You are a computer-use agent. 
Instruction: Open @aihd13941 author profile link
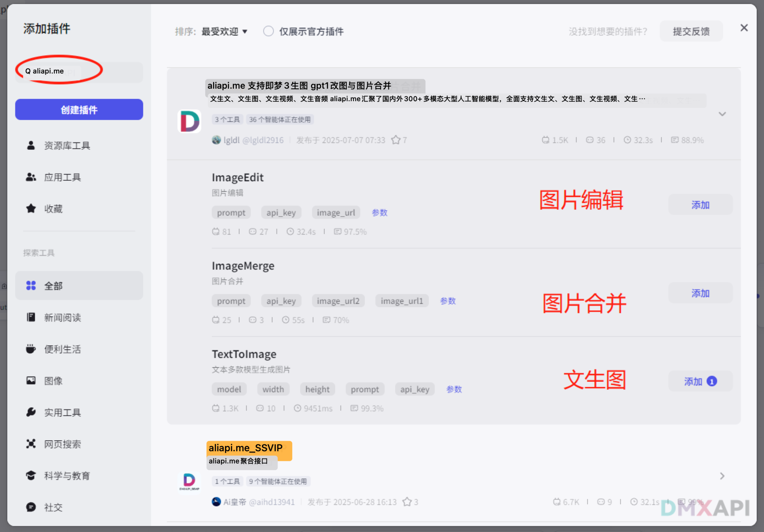point(272,502)
